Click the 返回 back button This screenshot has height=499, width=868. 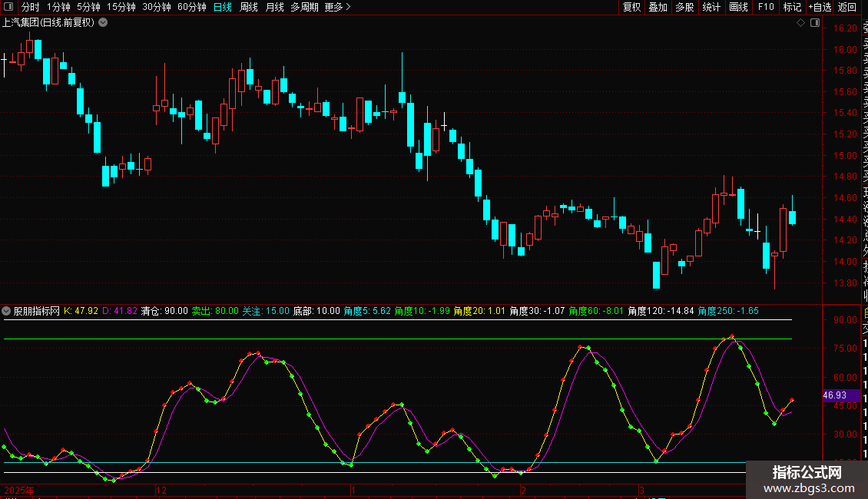[x=847, y=7]
